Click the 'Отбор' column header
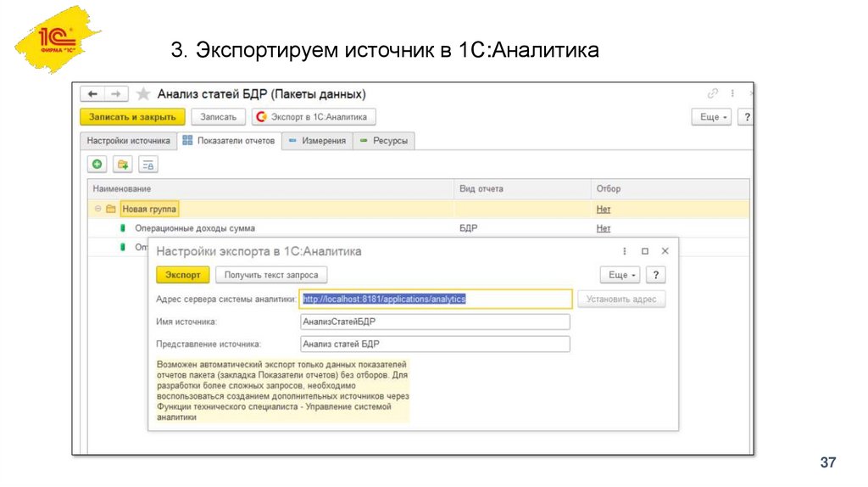Screen dimensions: 868x487 [x=670, y=189]
